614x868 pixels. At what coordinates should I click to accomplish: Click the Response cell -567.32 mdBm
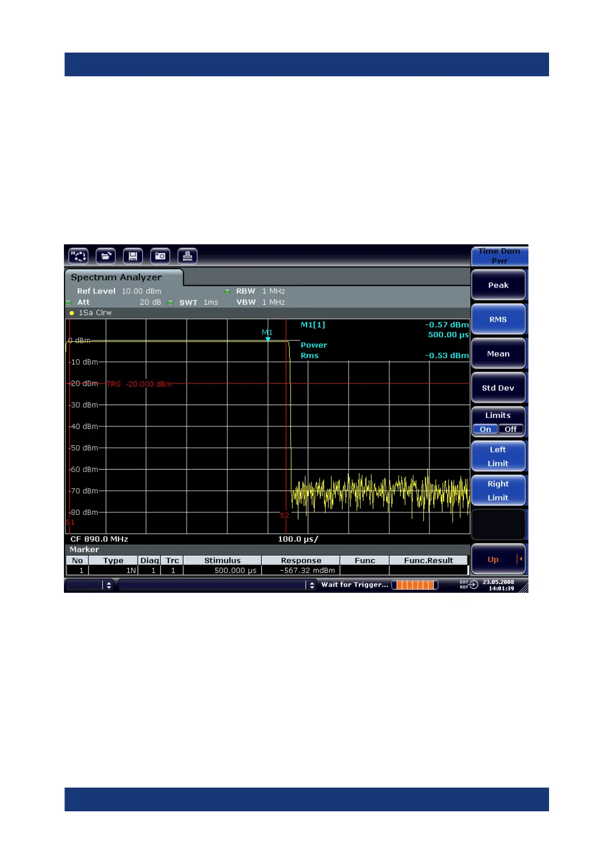point(301,571)
